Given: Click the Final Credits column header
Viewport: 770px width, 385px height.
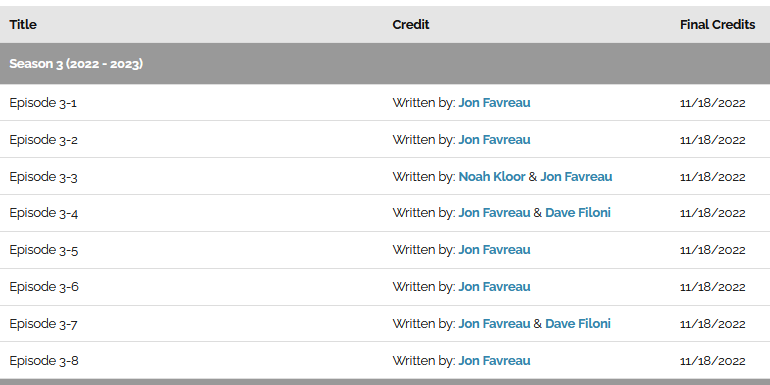Looking at the screenshot, I should [x=717, y=24].
